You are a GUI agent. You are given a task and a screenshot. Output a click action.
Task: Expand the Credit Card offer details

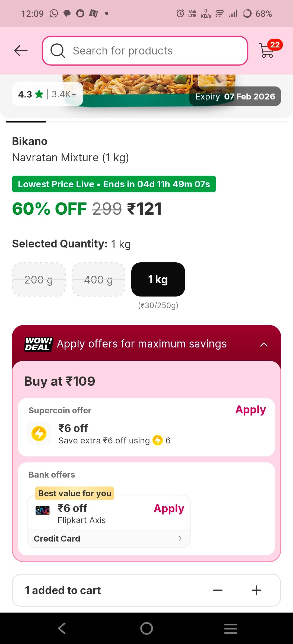pos(180,538)
